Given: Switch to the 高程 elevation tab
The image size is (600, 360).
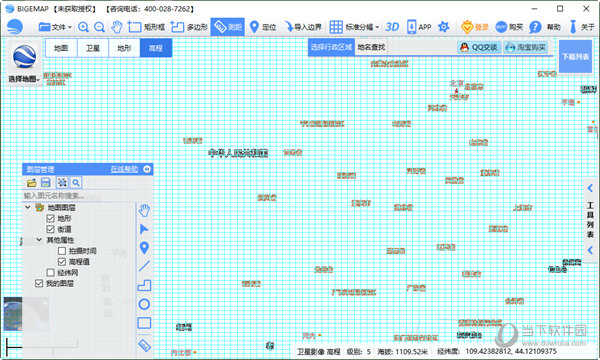Looking at the screenshot, I should 156,48.
